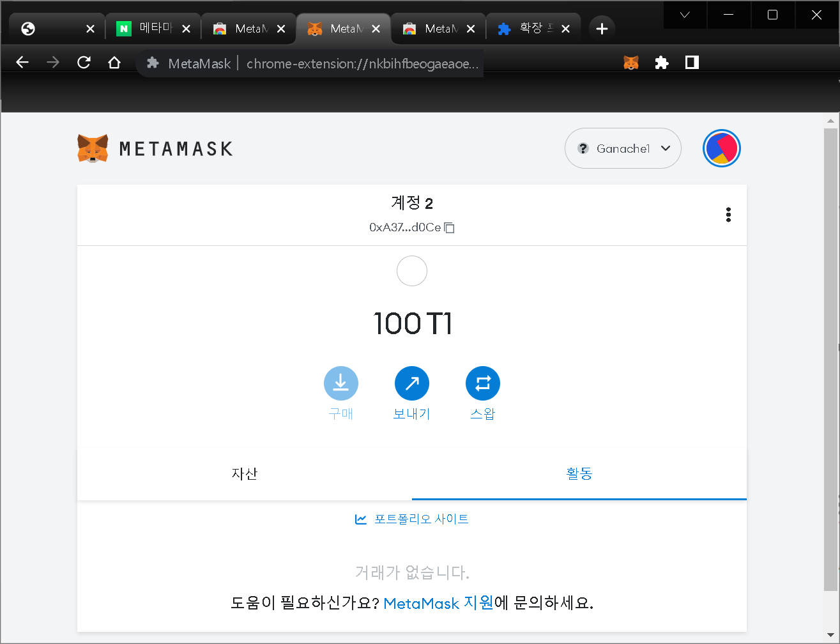Switch to the 자산 tab
Image resolution: width=840 pixels, height=644 pixels.
click(x=245, y=473)
